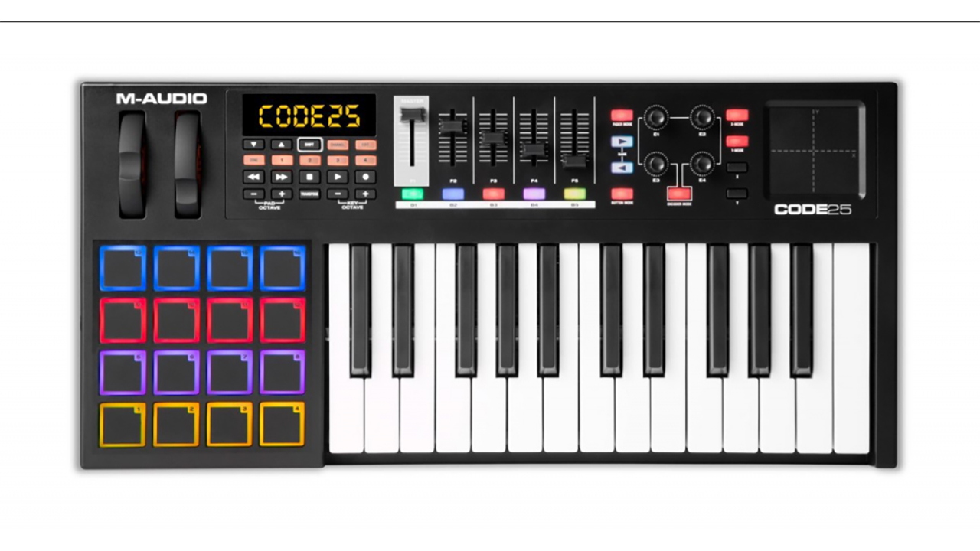Click the purple B4 button
Image resolution: width=980 pixels, height=551 pixels.
tap(534, 194)
